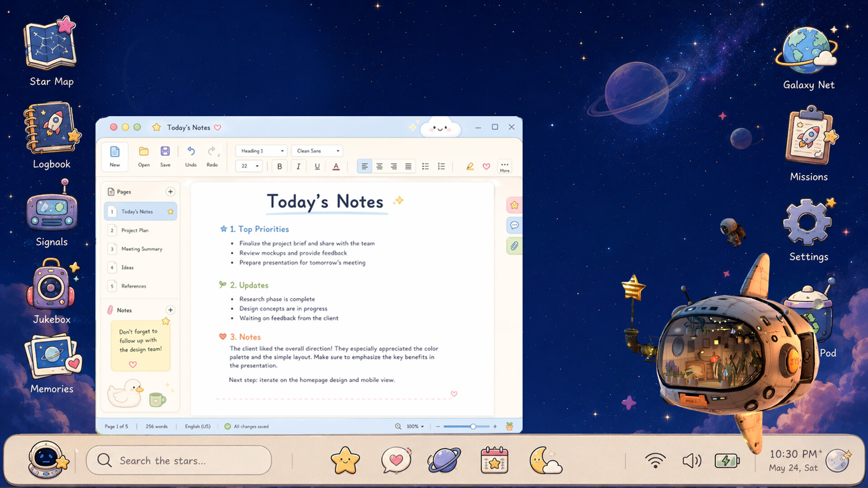Change the text font color
Image resolution: width=868 pixels, height=488 pixels.
coord(336,166)
